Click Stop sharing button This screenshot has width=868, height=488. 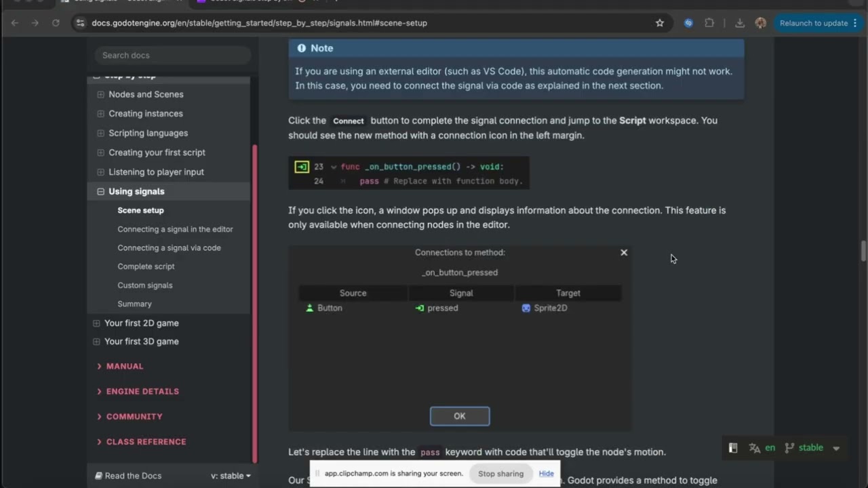(x=500, y=474)
